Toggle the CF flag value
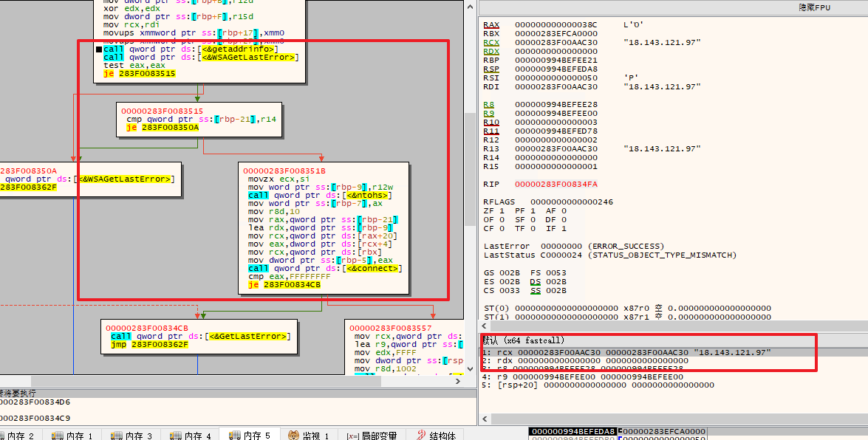The image size is (868, 440). (x=502, y=229)
